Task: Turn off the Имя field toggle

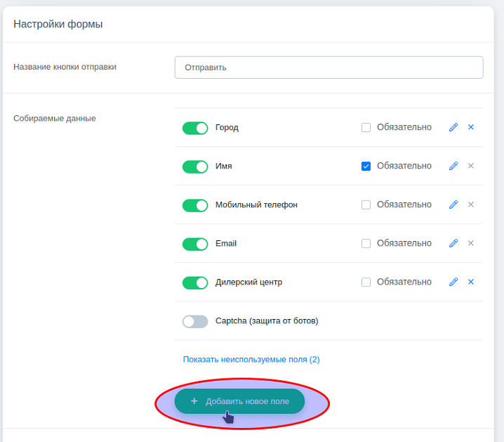Action: tap(195, 167)
